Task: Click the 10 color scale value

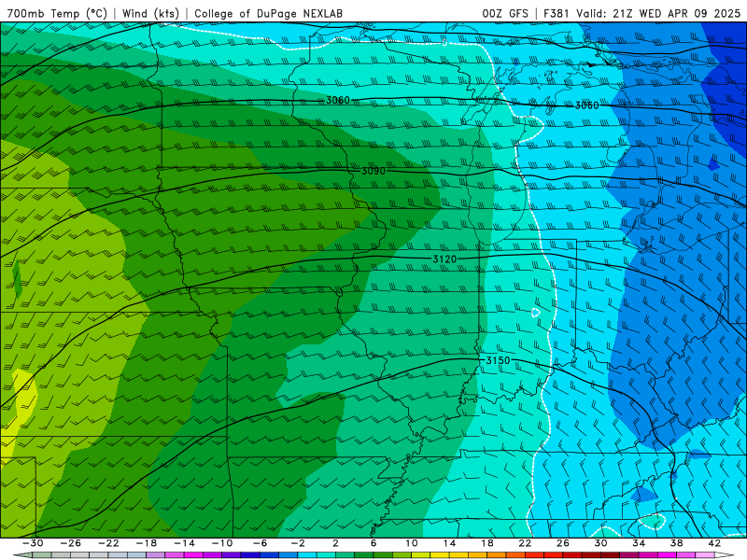Action: click(x=412, y=543)
